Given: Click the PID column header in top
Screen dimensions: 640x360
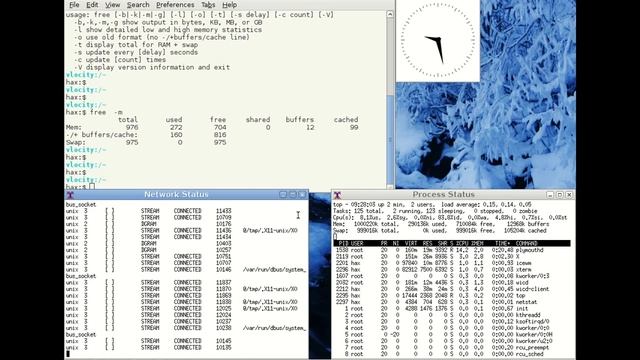Looking at the screenshot, I should click(x=344, y=244).
